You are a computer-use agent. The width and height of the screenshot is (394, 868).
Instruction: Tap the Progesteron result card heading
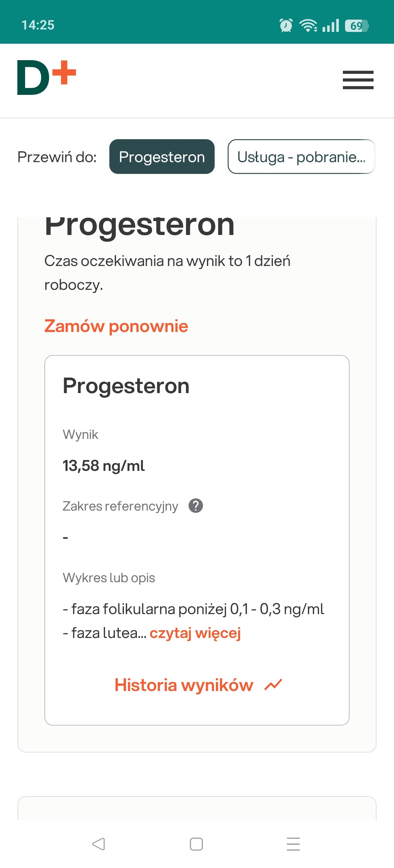point(126,386)
